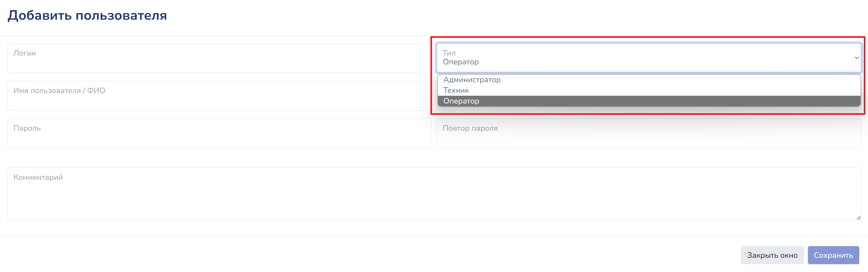Click the dropdown chevron arrow of Тип

click(857, 58)
